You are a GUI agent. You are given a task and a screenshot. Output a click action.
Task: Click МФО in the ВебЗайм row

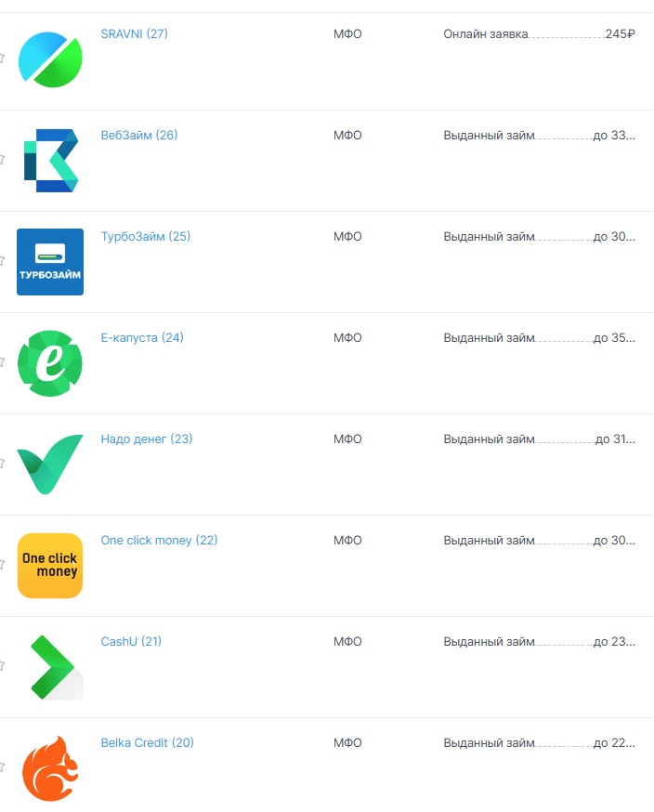coord(347,135)
